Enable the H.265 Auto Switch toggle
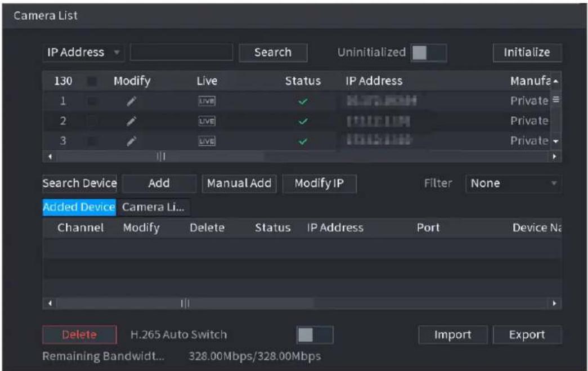The image size is (588, 371). (x=315, y=335)
